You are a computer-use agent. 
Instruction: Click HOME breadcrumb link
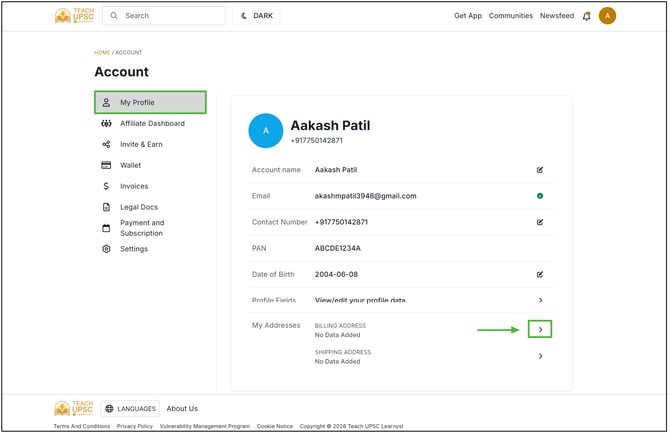point(102,53)
